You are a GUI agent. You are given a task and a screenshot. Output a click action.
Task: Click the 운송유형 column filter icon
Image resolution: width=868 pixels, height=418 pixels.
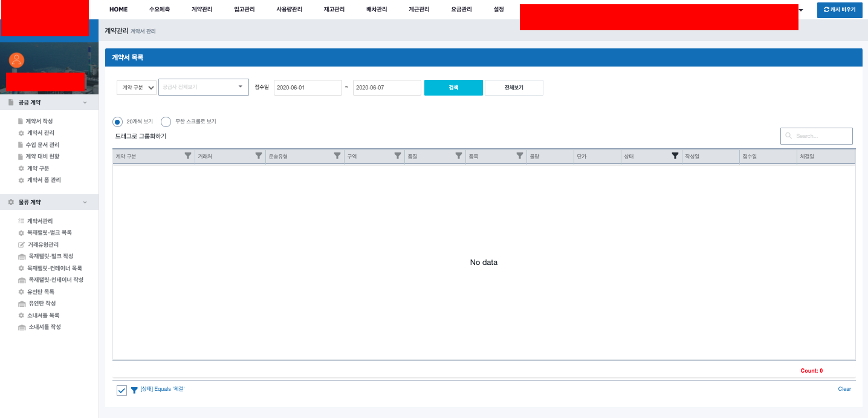pyautogui.click(x=337, y=156)
